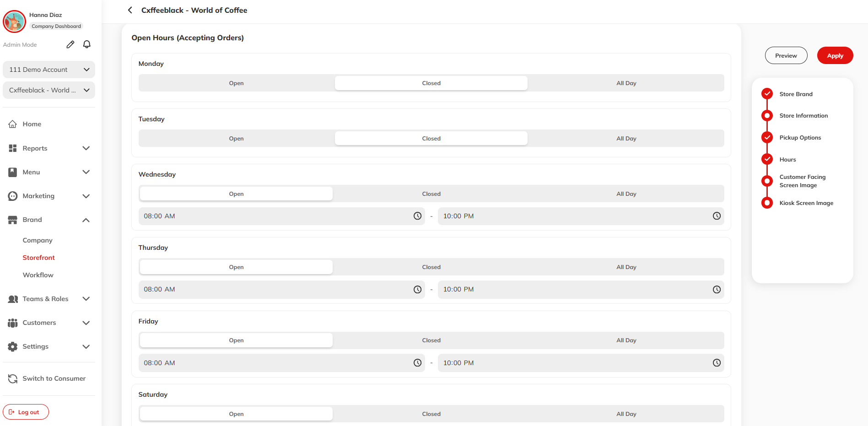Expand the Reports section chevron
Screen dimensions: 868x426
coord(86,148)
